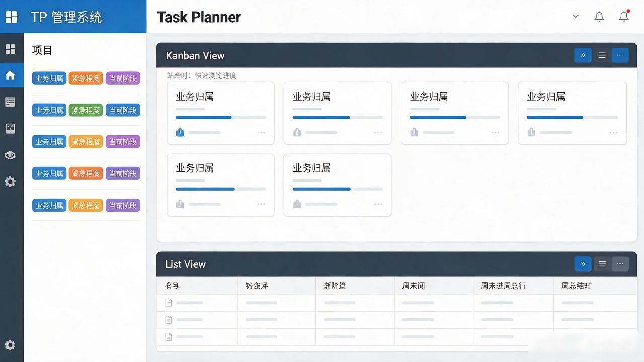Open the List View header ellipsis menu
Image resolution: width=644 pixels, height=362 pixels.
pyautogui.click(x=620, y=264)
